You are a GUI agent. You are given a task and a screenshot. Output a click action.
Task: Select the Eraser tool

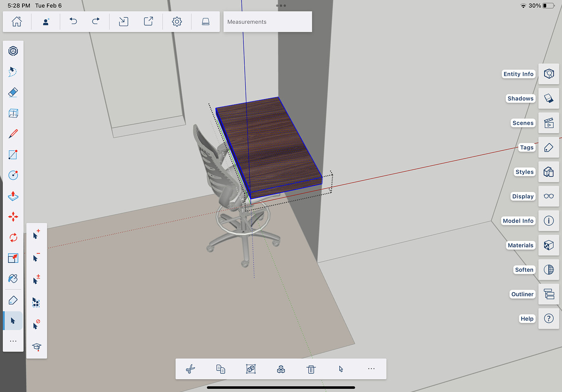point(13,92)
